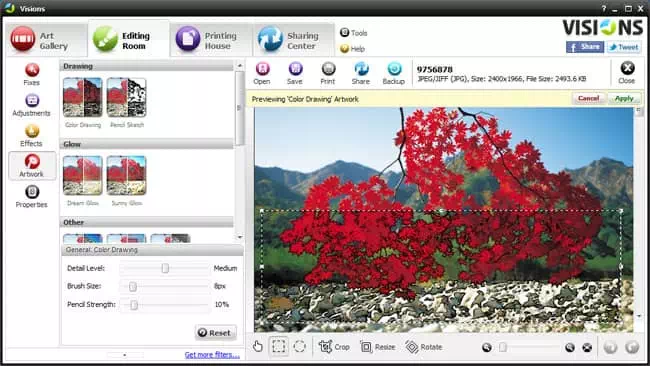Click the filter list scroll down arrow
650x366 pixels.
click(240, 237)
